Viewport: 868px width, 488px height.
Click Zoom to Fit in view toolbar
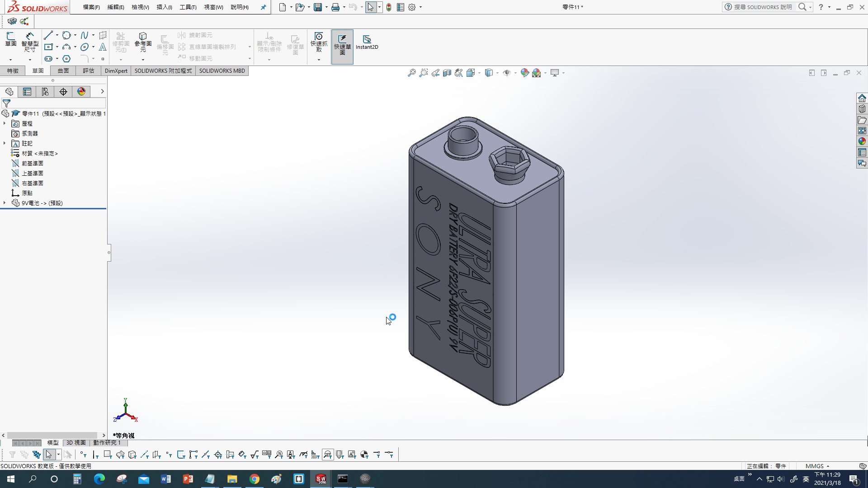pyautogui.click(x=411, y=73)
